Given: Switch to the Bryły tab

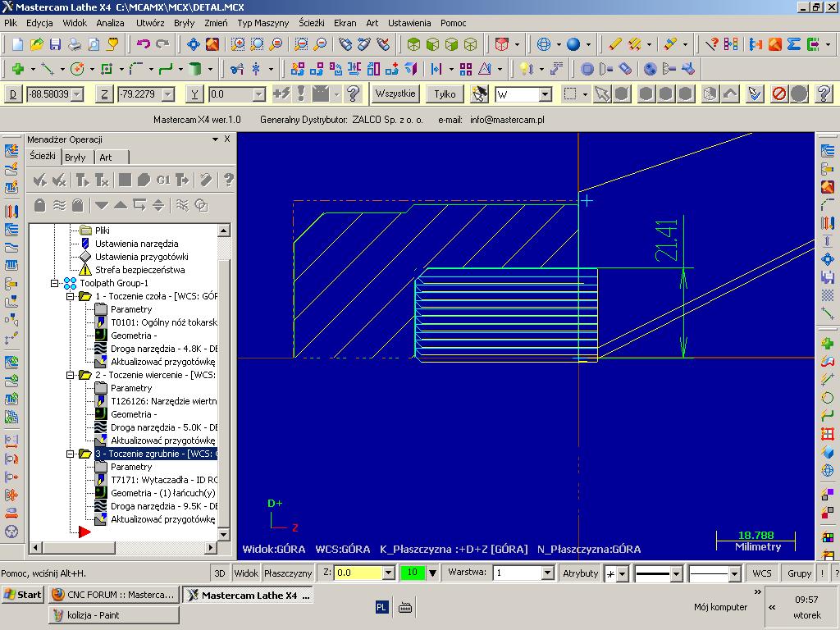Looking at the screenshot, I should point(75,157).
